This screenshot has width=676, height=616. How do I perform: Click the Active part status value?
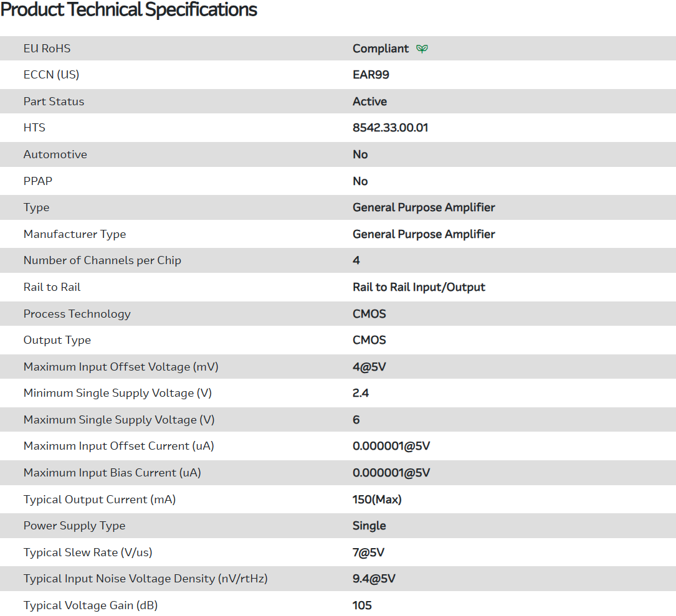pyautogui.click(x=369, y=102)
